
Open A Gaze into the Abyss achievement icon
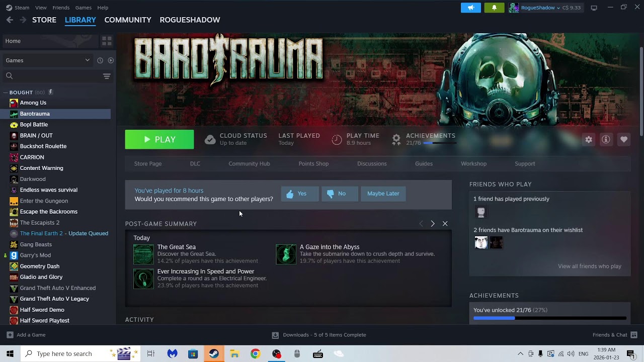pyautogui.click(x=286, y=254)
